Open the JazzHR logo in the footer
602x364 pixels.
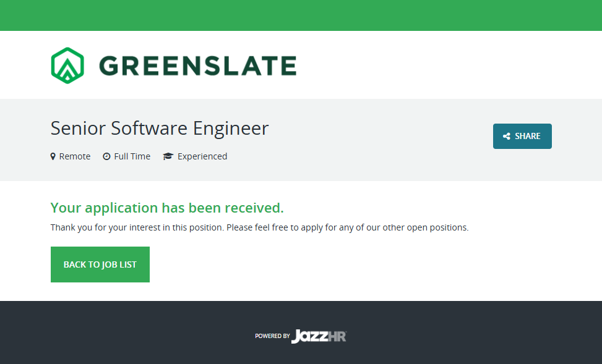[319, 336]
